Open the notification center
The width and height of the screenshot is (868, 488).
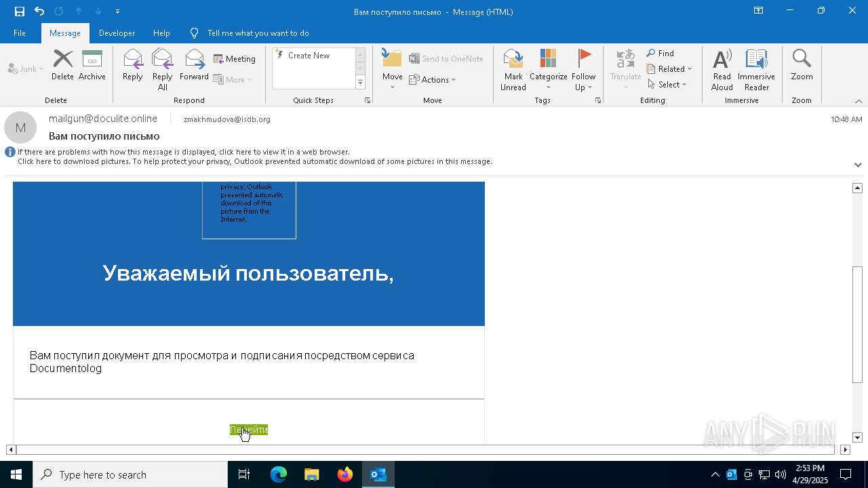tap(846, 474)
